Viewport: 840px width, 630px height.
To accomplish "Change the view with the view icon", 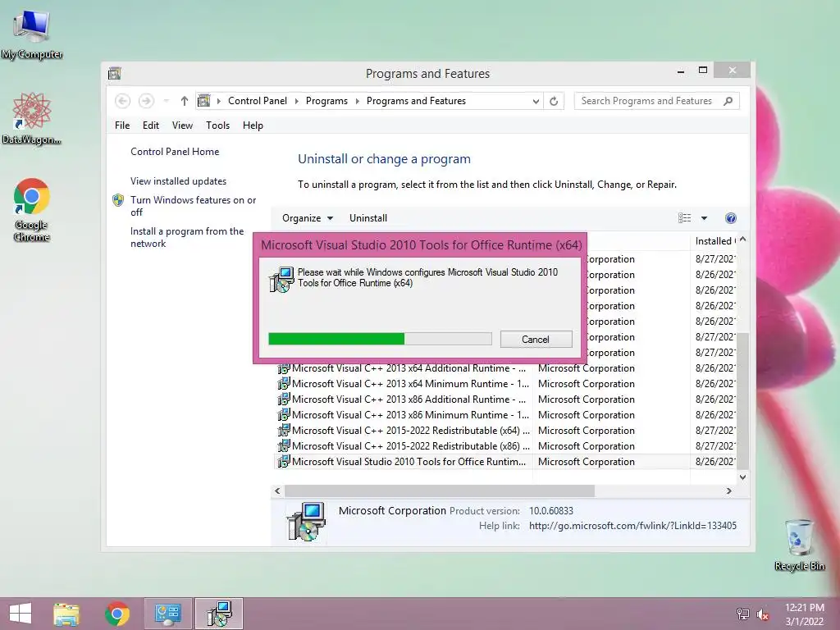I will [684, 217].
